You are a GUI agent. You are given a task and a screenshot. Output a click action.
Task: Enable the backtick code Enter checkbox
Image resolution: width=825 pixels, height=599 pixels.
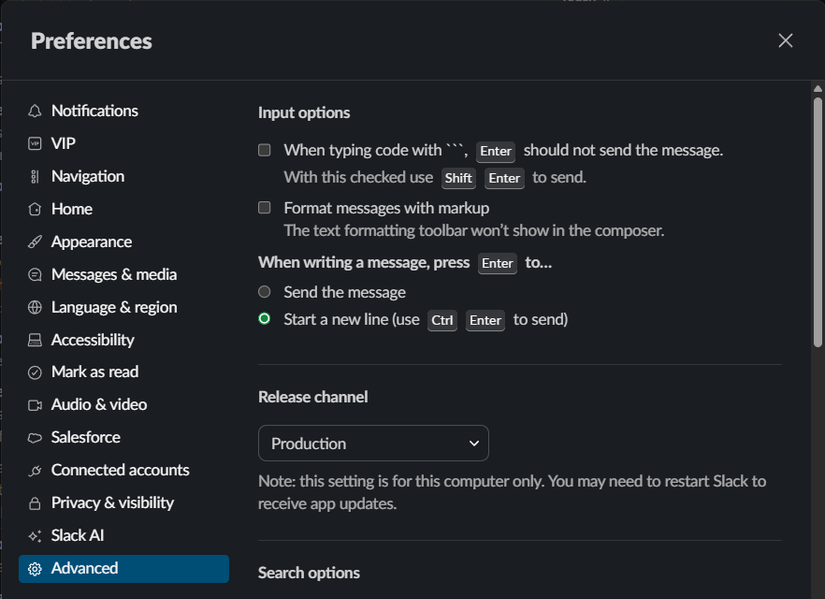pos(264,149)
